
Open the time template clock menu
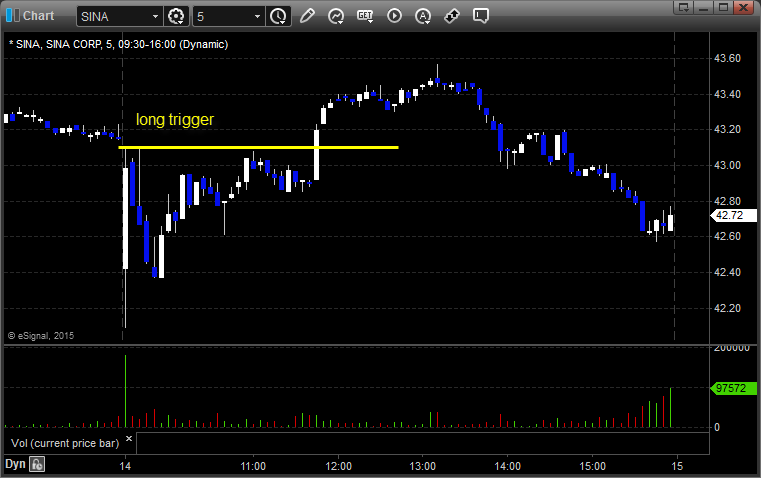[x=278, y=16]
